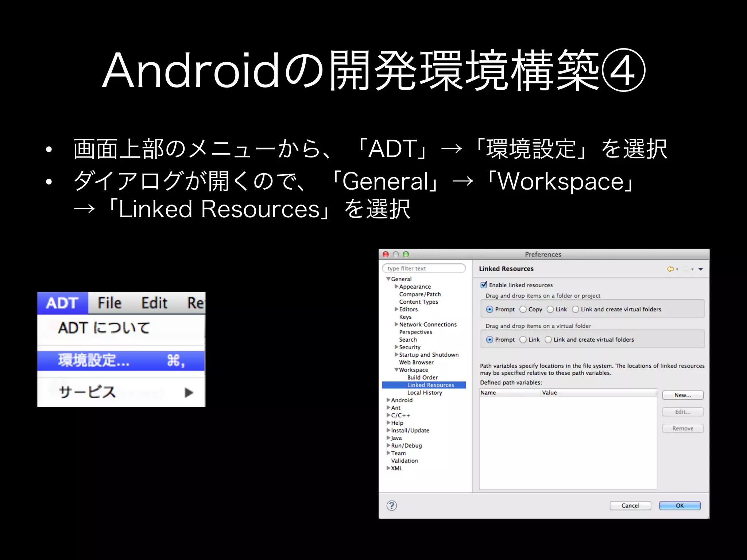The width and height of the screenshot is (747, 560).
Task: Open the forward history dropdown arrow
Action: coord(692,269)
